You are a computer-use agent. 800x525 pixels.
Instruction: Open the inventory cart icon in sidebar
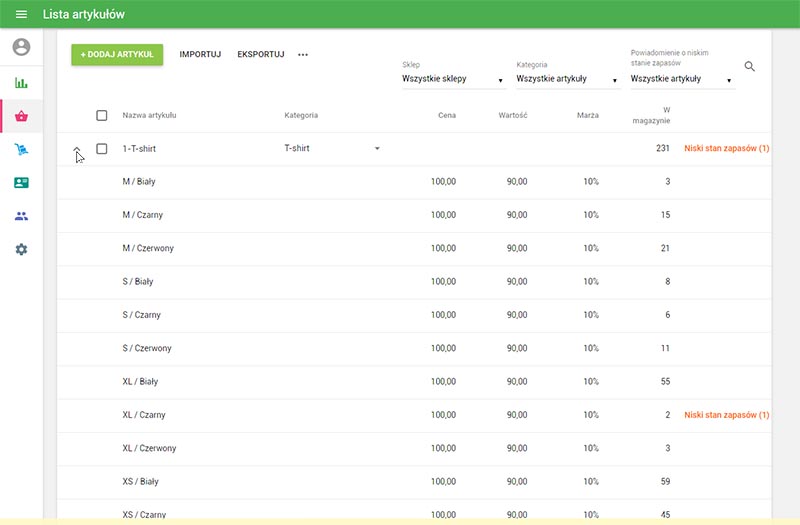tap(21, 150)
